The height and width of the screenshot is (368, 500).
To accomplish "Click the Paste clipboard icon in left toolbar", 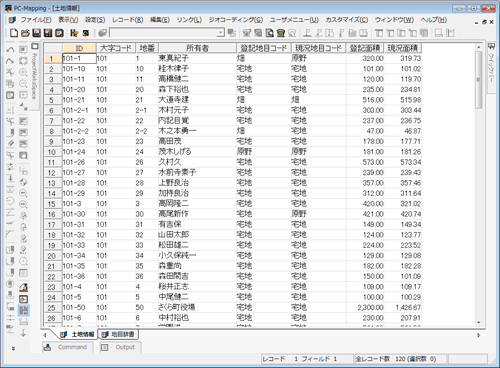I will pos(10,95).
